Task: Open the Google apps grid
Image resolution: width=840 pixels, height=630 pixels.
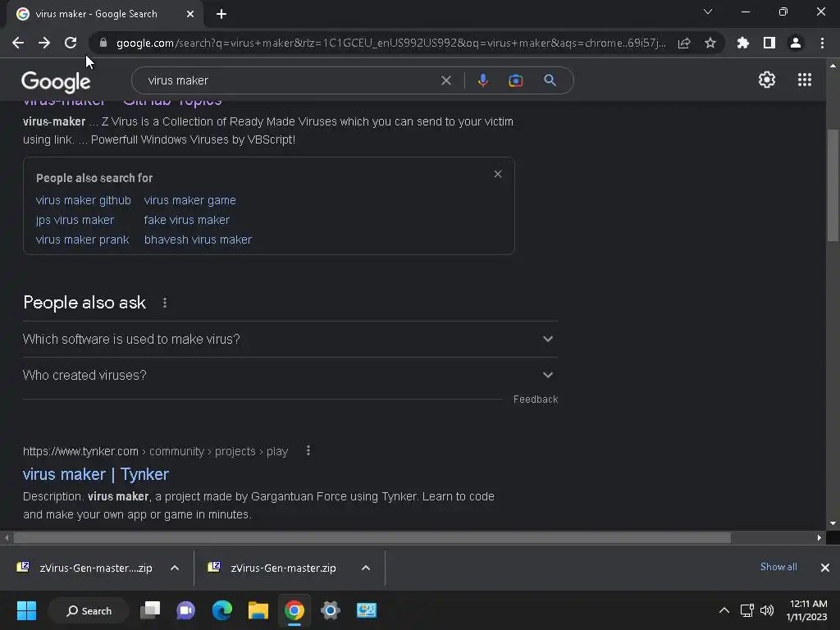Action: pos(804,80)
